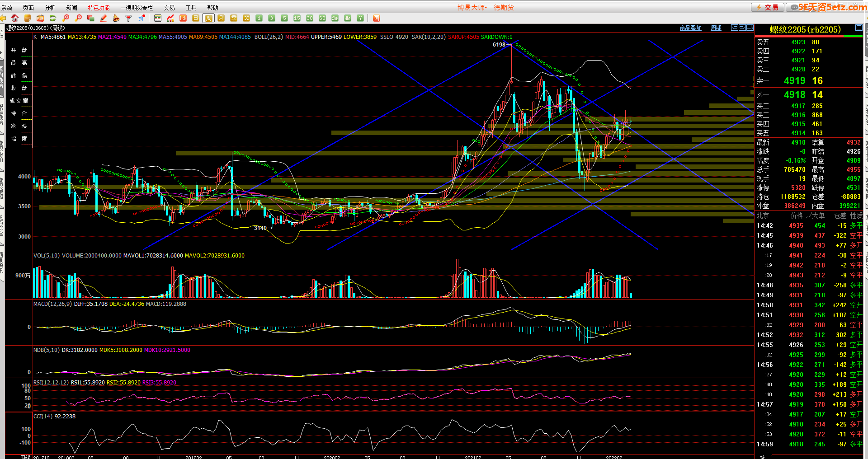Click the 成交量 row in the info box
This screenshot has width=868, height=459.
[19, 101]
